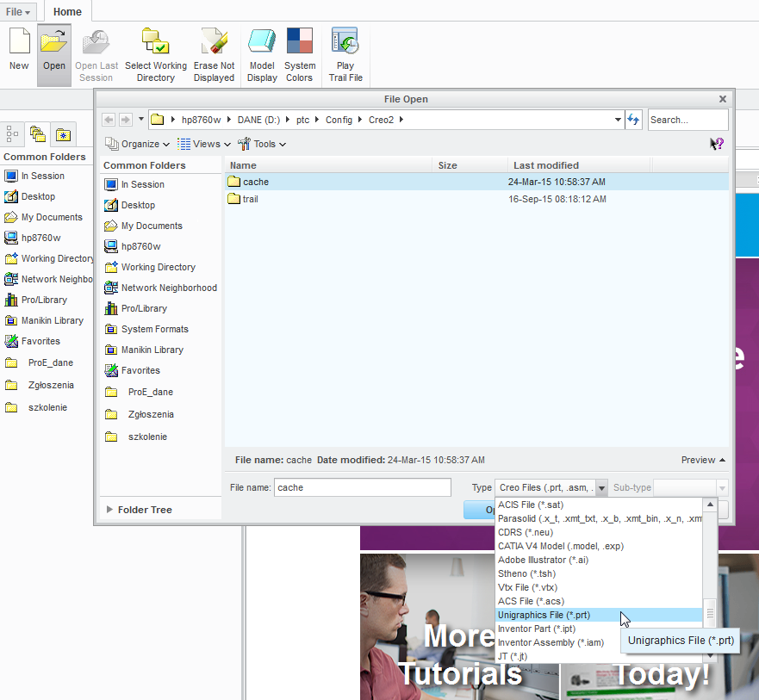This screenshot has width=759, height=700.
Task: Click the context help cursor icon
Action: [717, 144]
